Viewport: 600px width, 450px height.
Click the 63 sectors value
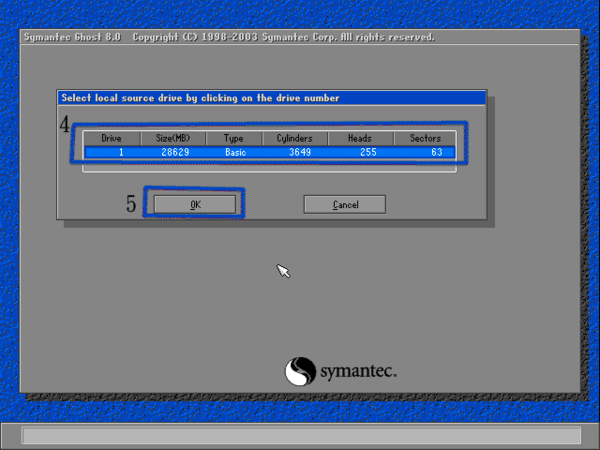pos(437,152)
